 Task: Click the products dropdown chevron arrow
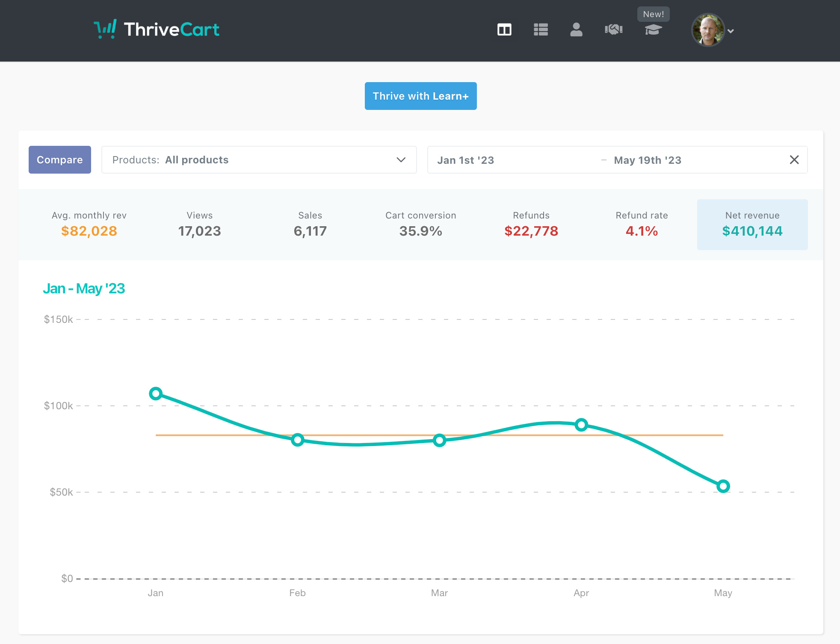(x=401, y=160)
